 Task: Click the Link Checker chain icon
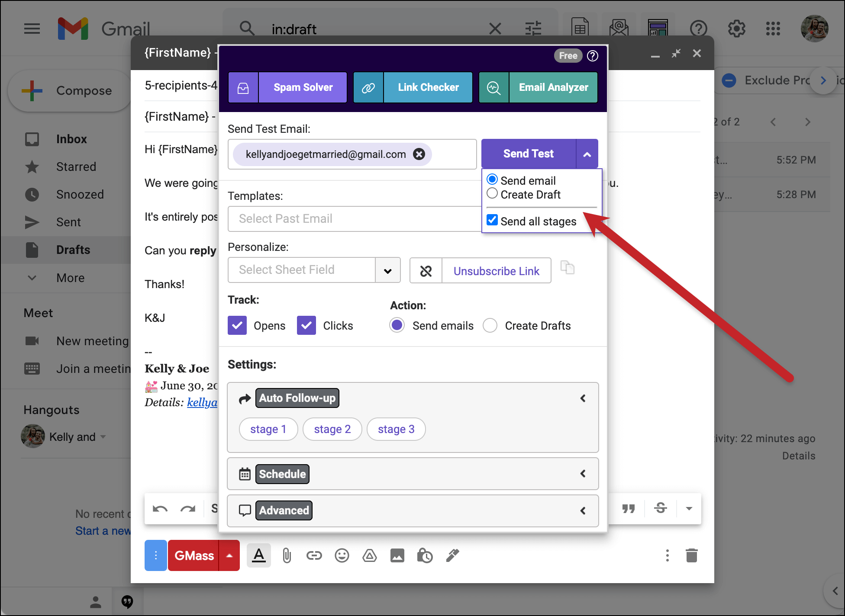[368, 87]
